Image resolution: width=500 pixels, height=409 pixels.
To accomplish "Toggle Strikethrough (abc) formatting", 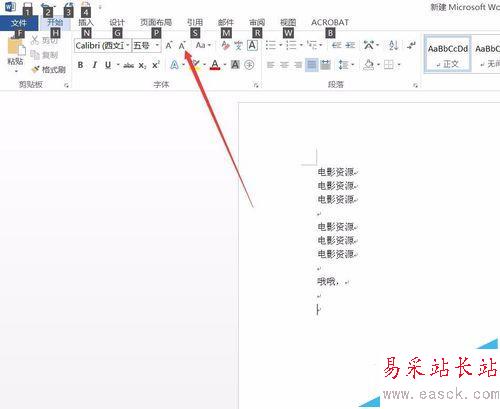I will [x=129, y=65].
